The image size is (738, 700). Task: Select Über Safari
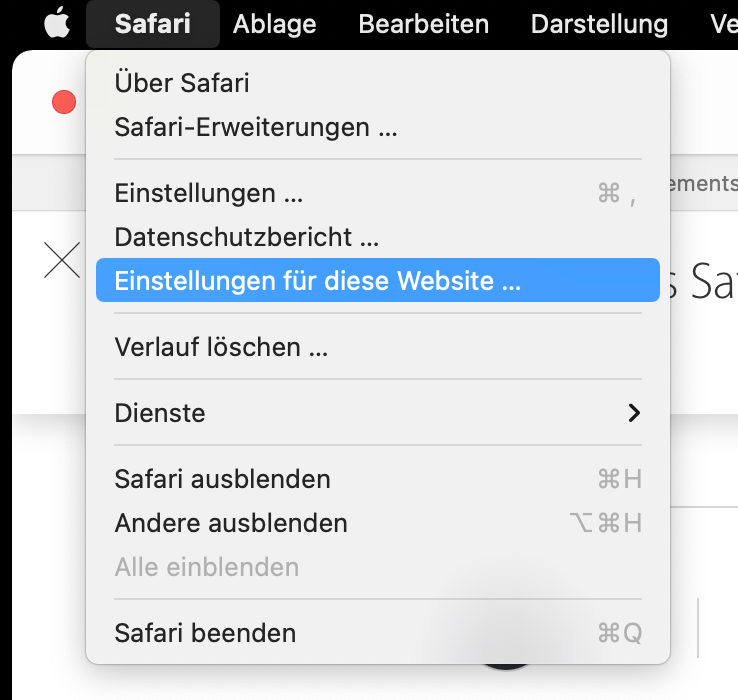coord(182,83)
